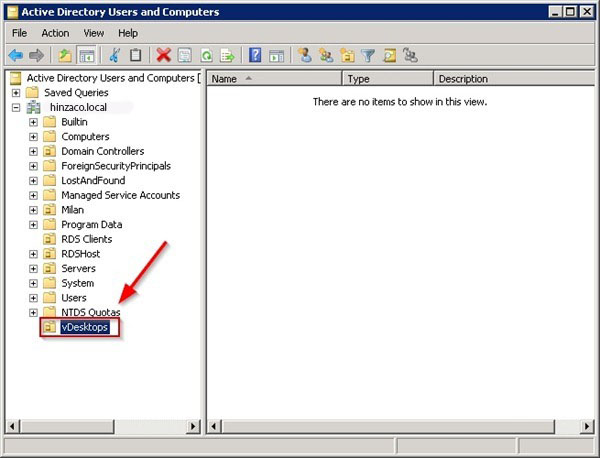This screenshot has height=458, width=600.
Task: Click the Refresh toolbar icon
Action: tap(206, 55)
